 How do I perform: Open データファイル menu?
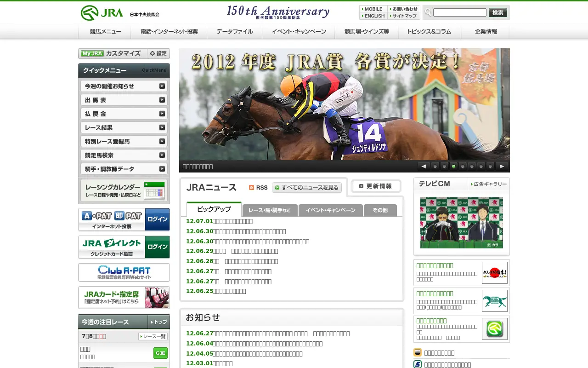[x=234, y=32]
